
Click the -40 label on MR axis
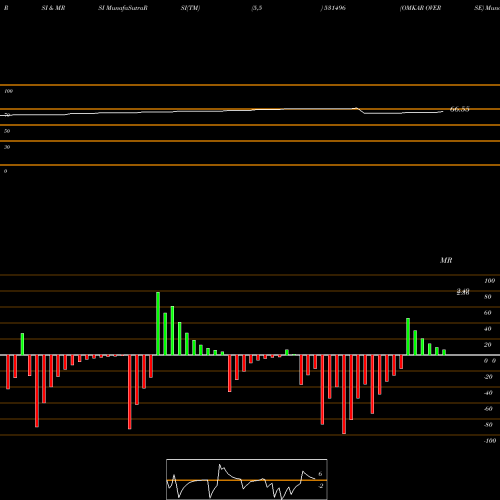(488, 393)
